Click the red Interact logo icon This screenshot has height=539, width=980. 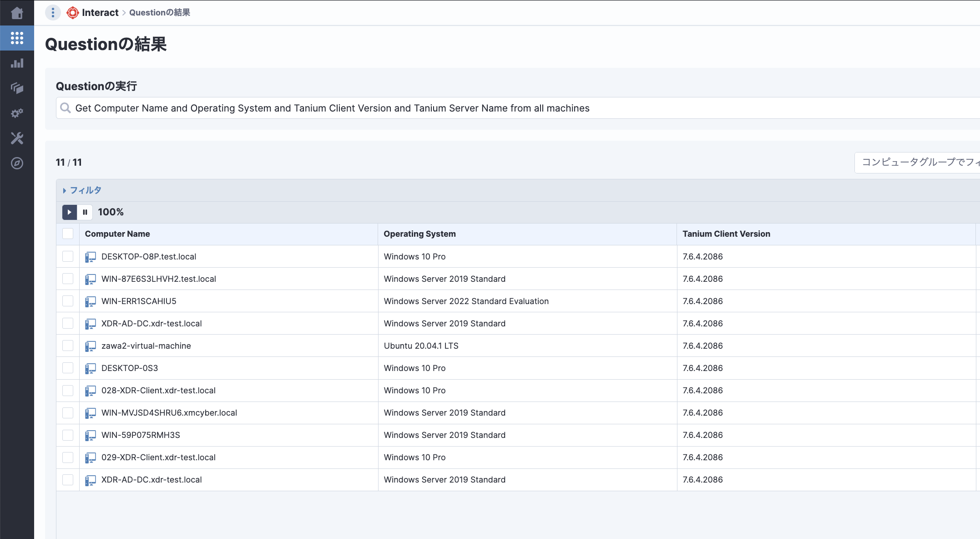click(72, 13)
